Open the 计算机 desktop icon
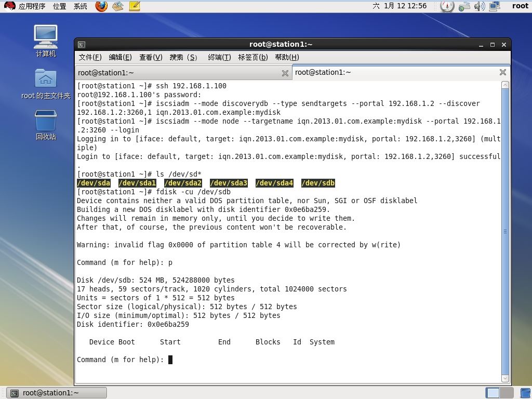Image resolution: width=532 pixels, height=399 pixels. pos(46,41)
